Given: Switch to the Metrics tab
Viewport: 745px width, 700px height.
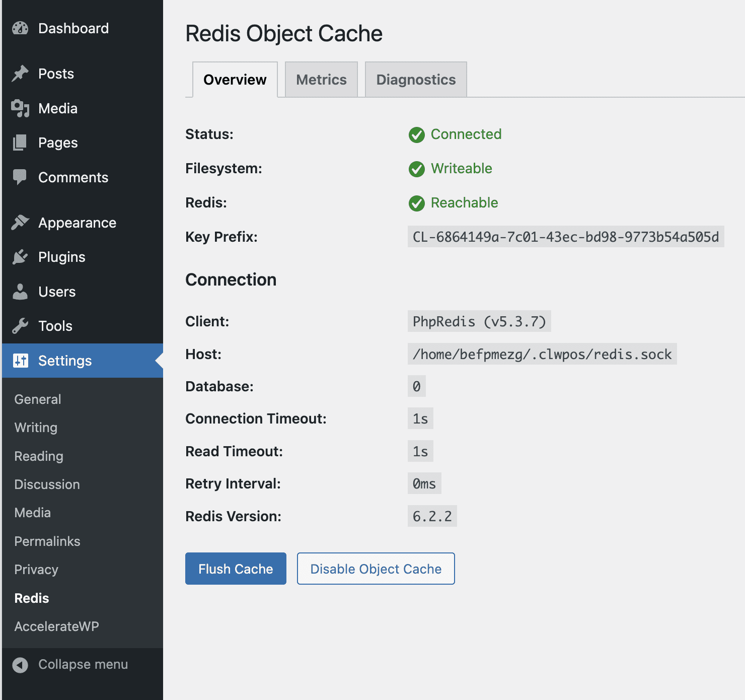Looking at the screenshot, I should coord(321,80).
